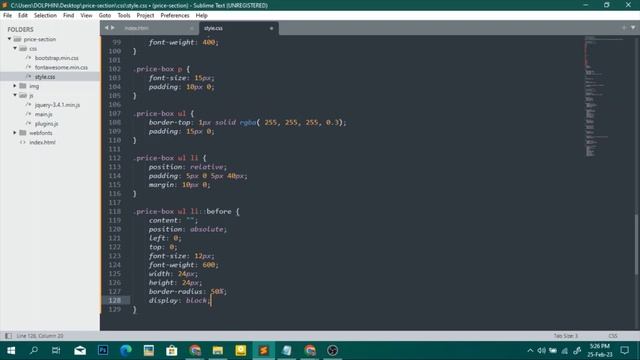
Task: Click line number 128 in gutter
Action: coord(115,300)
